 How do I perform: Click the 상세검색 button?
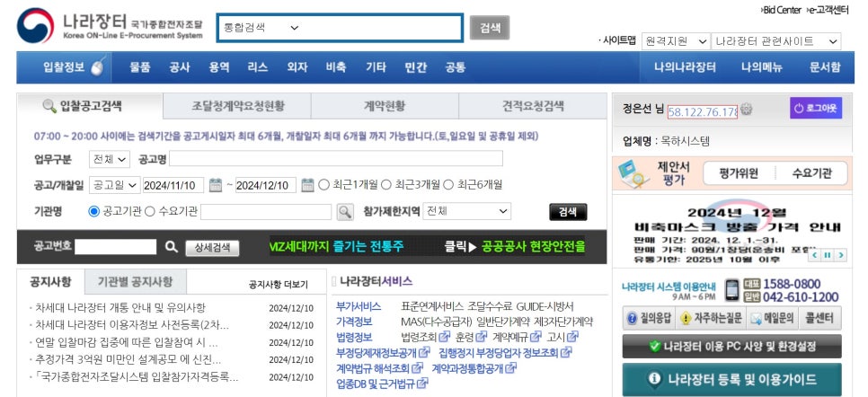(212, 248)
